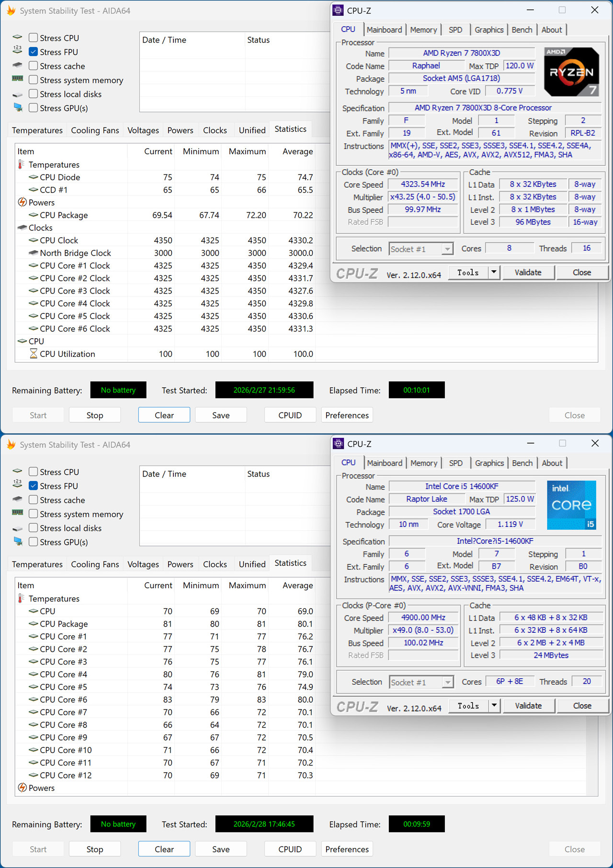The image size is (613, 868).
Task: Select the Graphics tab in the Intel CPU-Z window
Action: coord(489,463)
